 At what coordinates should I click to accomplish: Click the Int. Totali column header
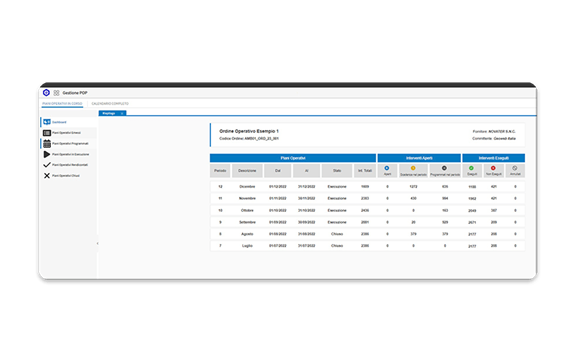pos(365,171)
